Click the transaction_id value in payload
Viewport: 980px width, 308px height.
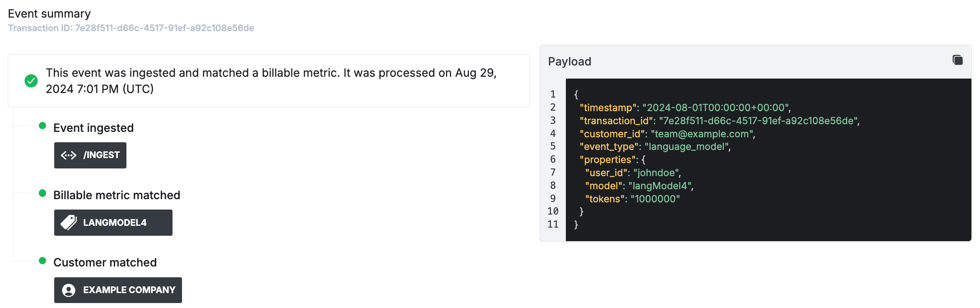(x=759, y=121)
